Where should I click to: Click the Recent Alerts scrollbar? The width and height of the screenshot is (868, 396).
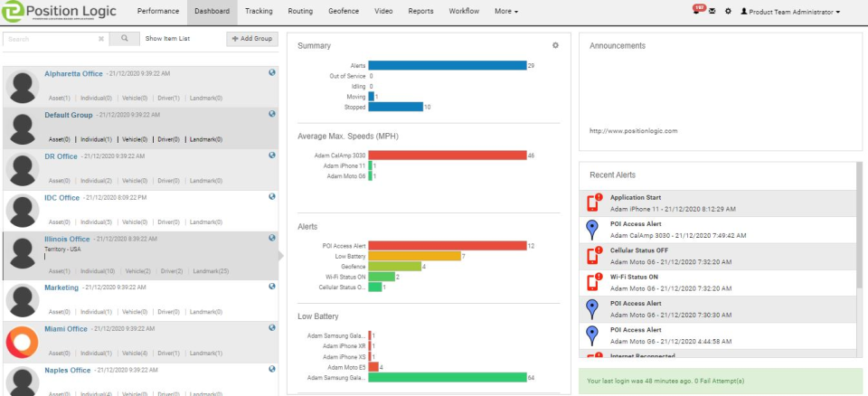coord(859,225)
